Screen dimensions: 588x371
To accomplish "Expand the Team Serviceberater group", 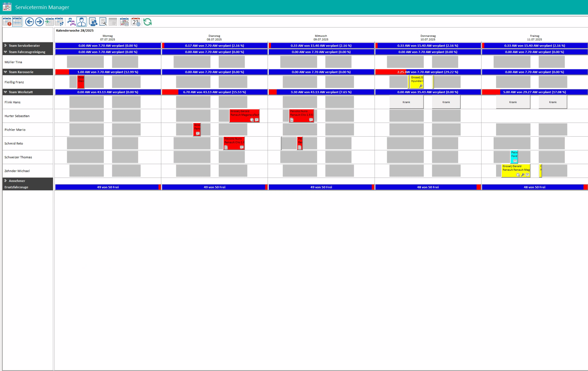I will pos(5,45).
